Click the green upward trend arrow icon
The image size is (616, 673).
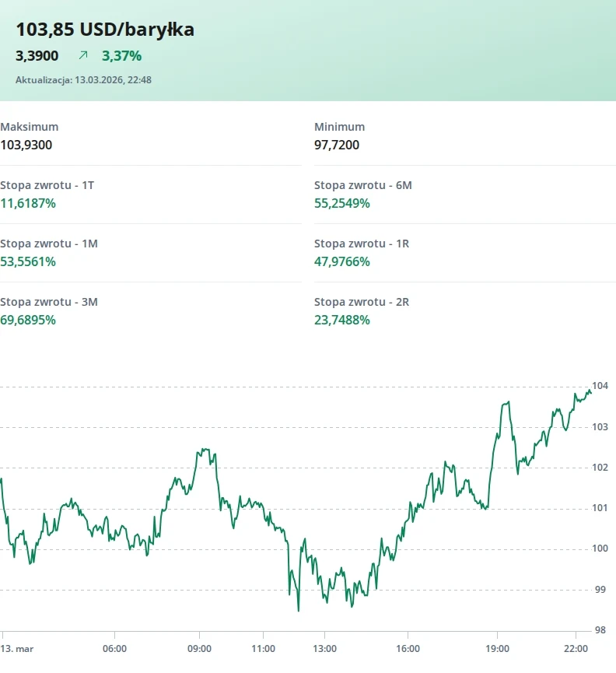(83, 55)
